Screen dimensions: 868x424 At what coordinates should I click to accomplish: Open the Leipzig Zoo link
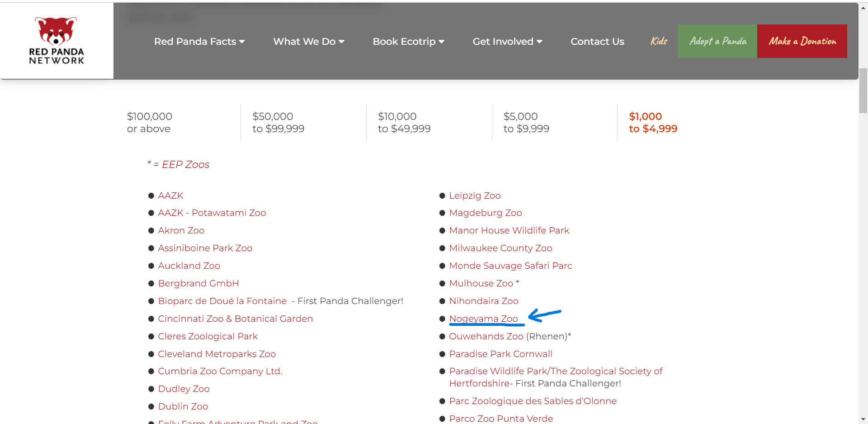click(475, 196)
